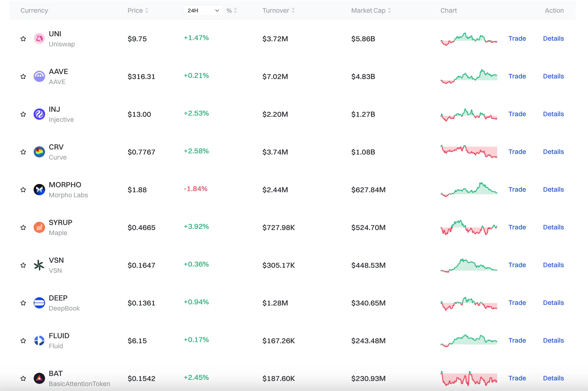Add VSN to favorites via star

point(23,265)
